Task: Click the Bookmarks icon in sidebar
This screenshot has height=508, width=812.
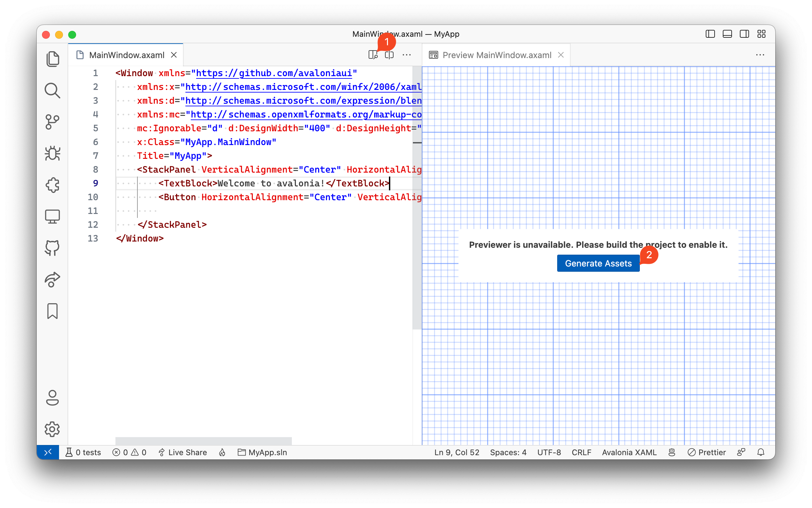Action: pyautogui.click(x=52, y=311)
